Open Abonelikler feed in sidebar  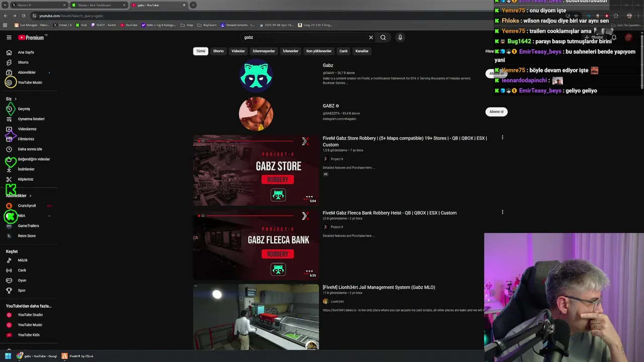(27, 72)
